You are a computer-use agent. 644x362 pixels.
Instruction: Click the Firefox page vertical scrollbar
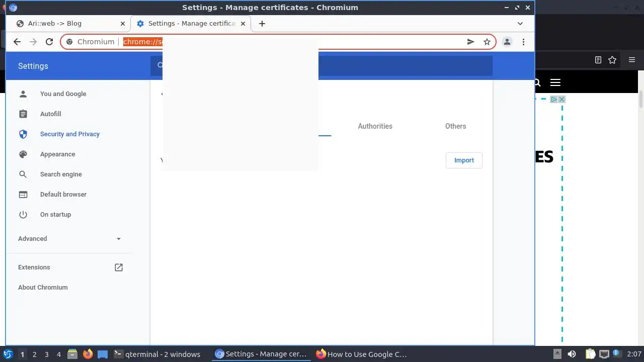tap(641, 100)
